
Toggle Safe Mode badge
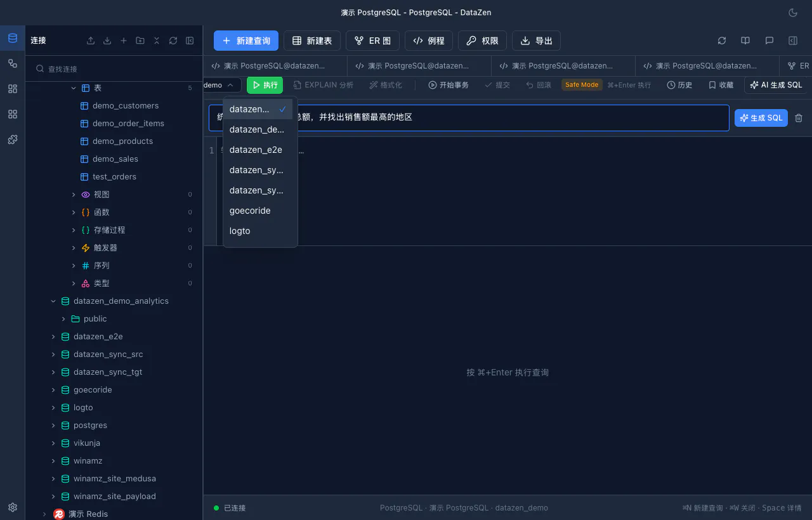[x=582, y=85]
